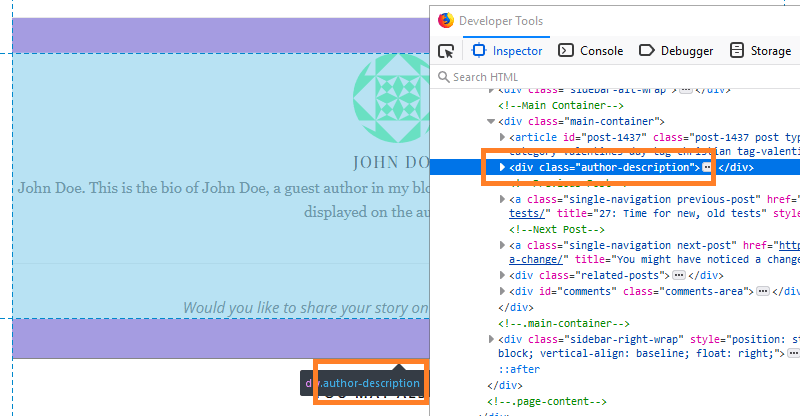Screen dimensions: 800x416
Task: Expand the next-post anchor node
Action: [x=502, y=246]
